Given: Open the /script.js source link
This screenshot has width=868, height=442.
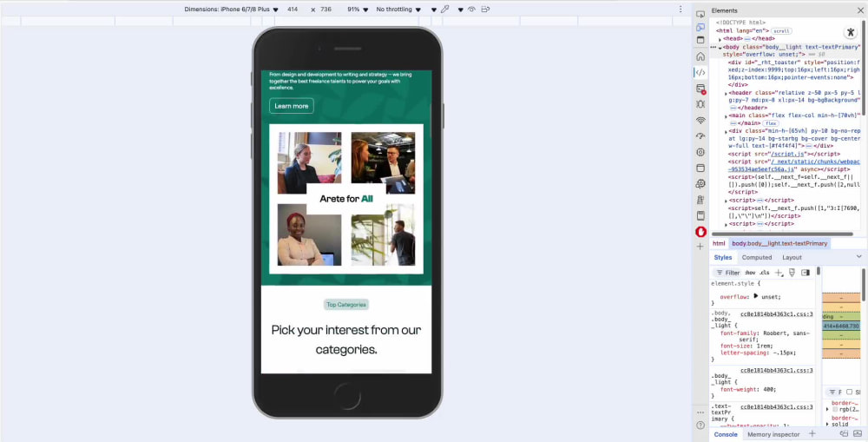Looking at the screenshot, I should pyautogui.click(x=788, y=154).
